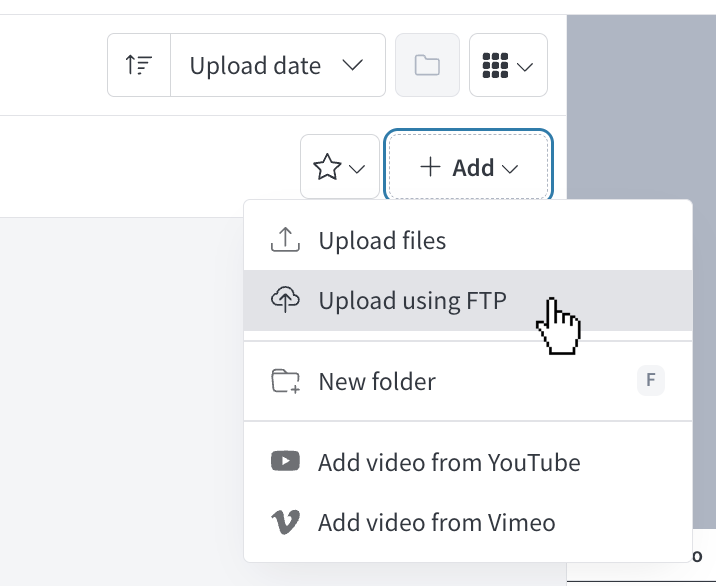Select Add video from YouTube
The width and height of the screenshot is (716, 586).
[449, 463]
